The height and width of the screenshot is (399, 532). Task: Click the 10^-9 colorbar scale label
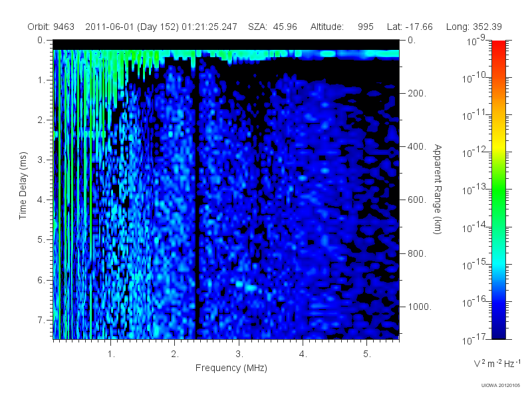(x=476, y=41)
